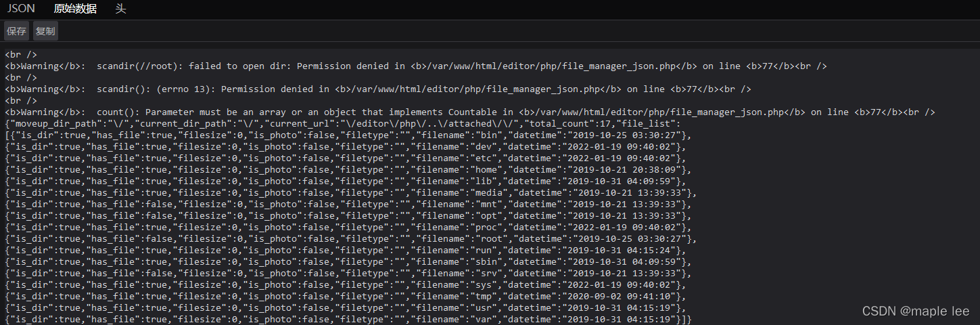Screen dimensions: 980x325
Task: Click the row with filename "sys"
Action: (x=346, y=285)
